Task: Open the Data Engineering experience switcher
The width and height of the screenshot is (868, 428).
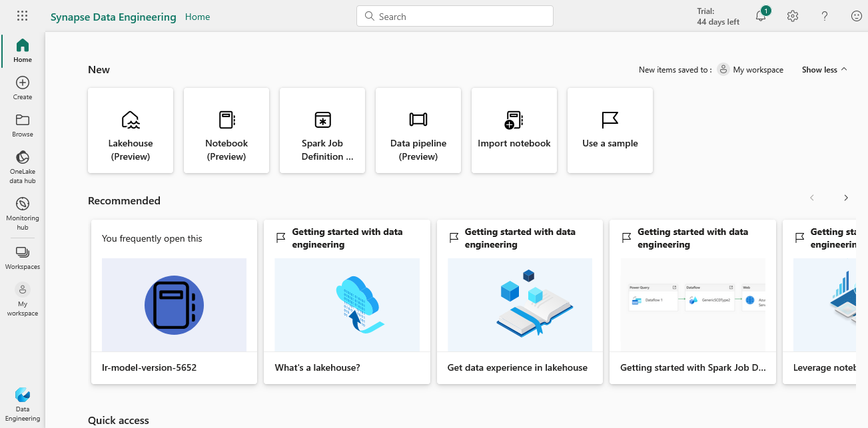Action: (x=23, y=403)
